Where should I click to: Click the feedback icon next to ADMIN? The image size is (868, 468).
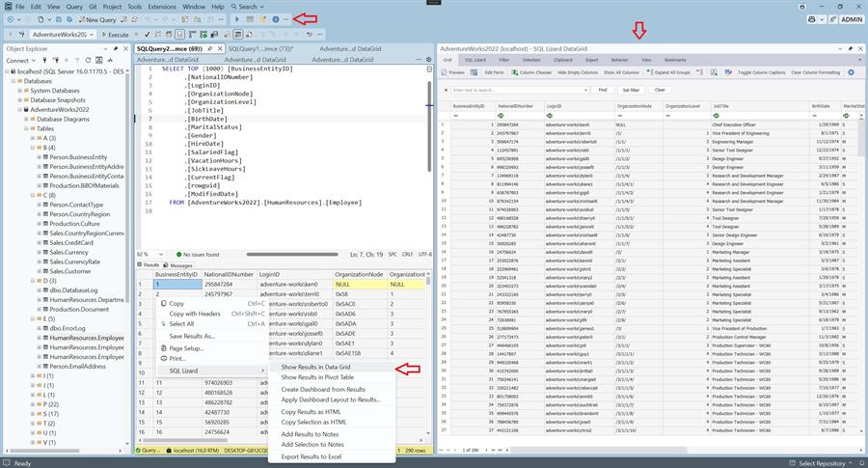(832, 19)
